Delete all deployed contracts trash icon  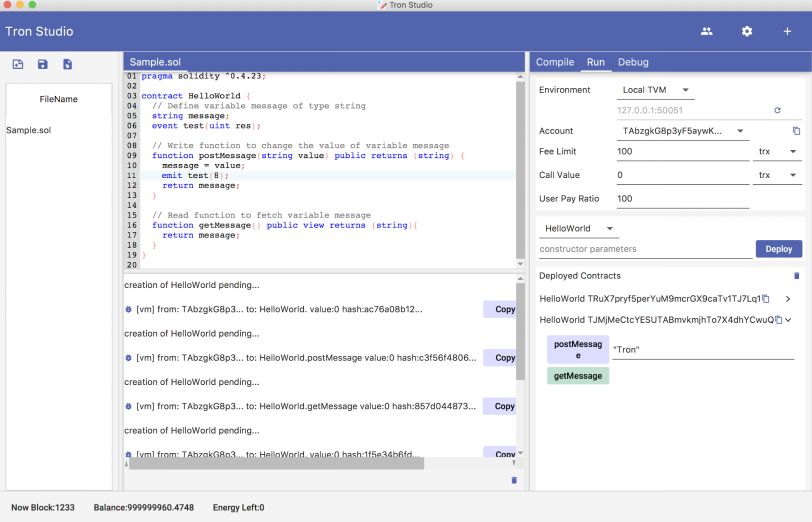click(x=796, y=276)
